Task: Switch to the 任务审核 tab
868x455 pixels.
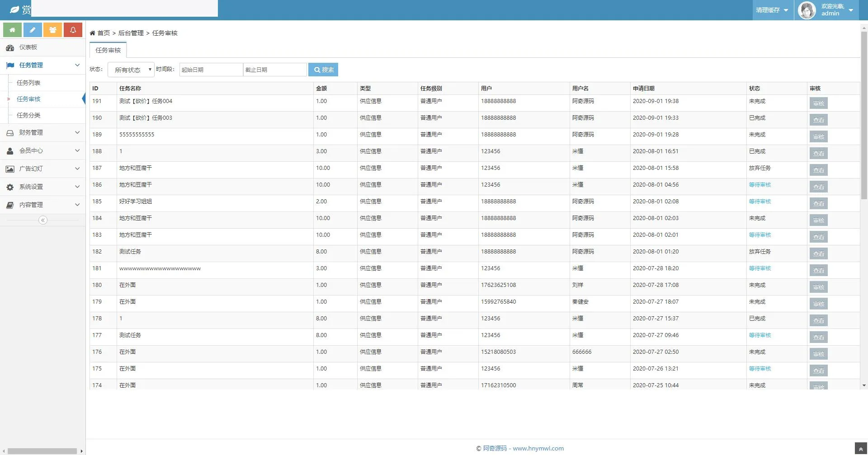Action: (x=108, y=50)
